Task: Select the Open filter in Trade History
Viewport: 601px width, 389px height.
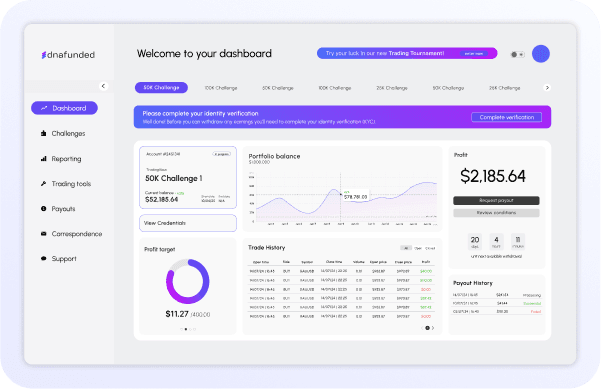Action: 418,248
